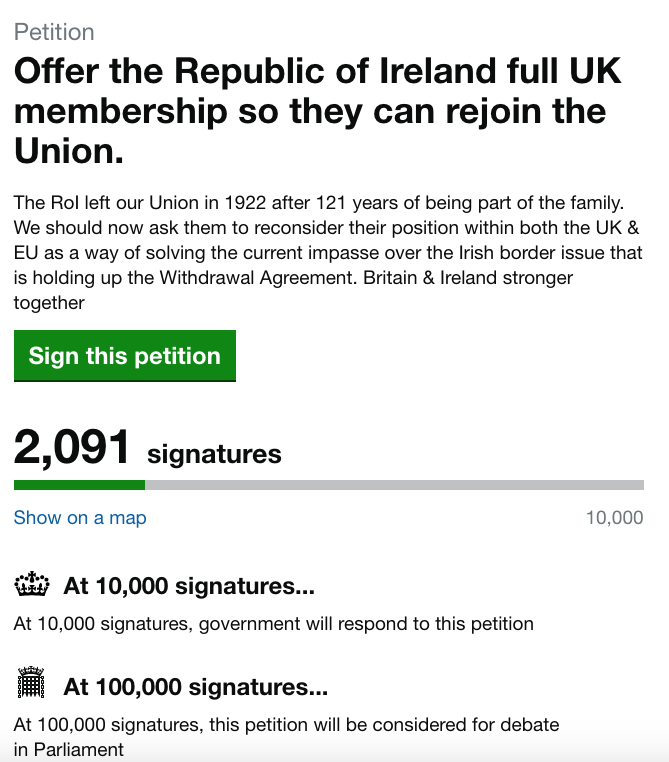Click the 10,000 target label under progress bar
The height and width of the screenshot is (762, 669).
click(615, 518)
